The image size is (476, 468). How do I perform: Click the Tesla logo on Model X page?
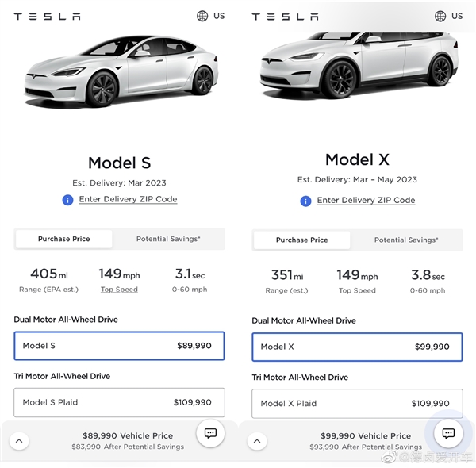tap(285, 17)
